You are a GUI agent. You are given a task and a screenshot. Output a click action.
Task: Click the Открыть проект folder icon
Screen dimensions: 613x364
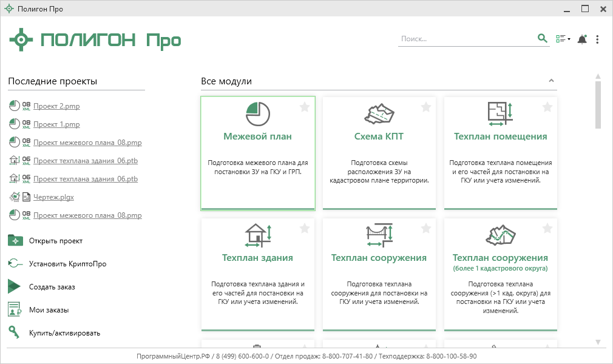[x=15, y=240]
